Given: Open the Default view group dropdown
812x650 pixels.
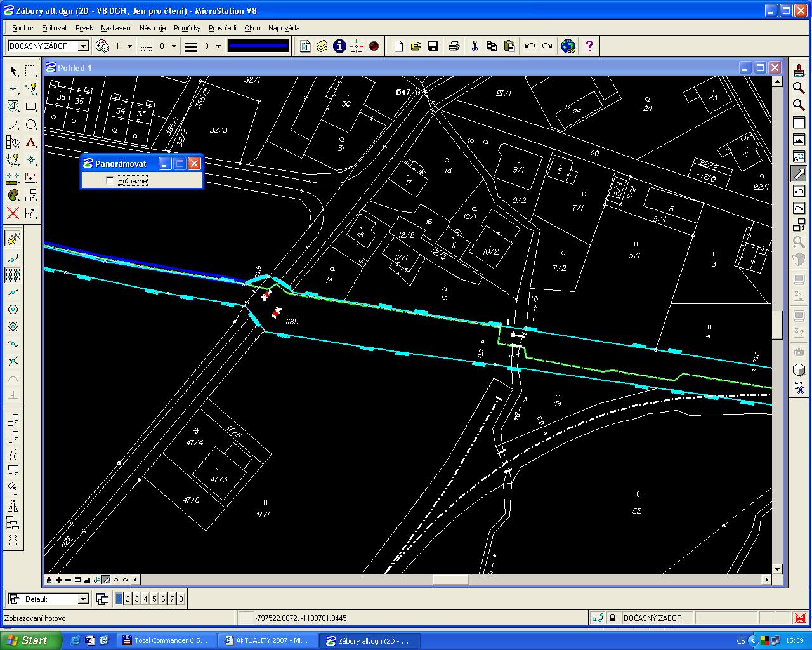Looking at the screenshot, I should (83, 599).
